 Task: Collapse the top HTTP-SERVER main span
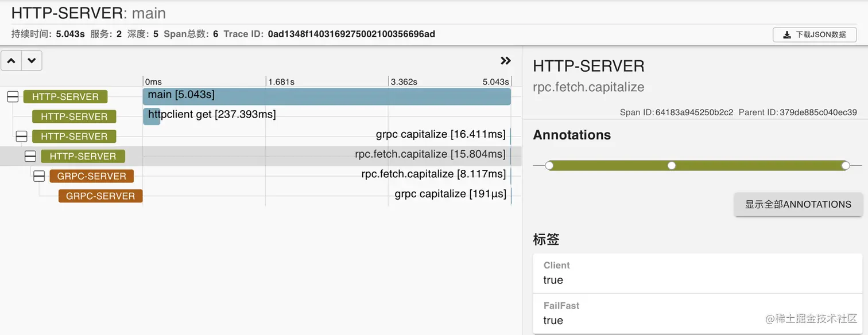(13, 97)
